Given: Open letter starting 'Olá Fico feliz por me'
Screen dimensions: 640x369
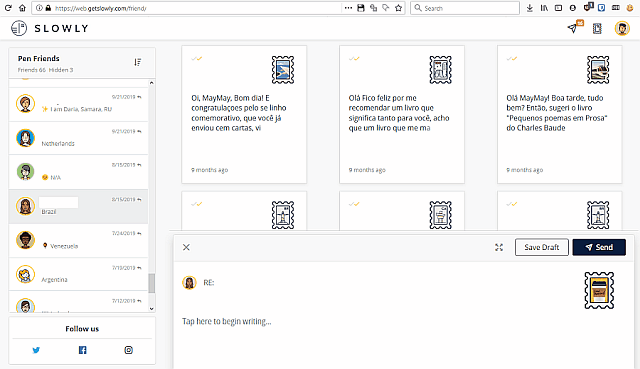Looking at the screenshot, I should 402,114.
